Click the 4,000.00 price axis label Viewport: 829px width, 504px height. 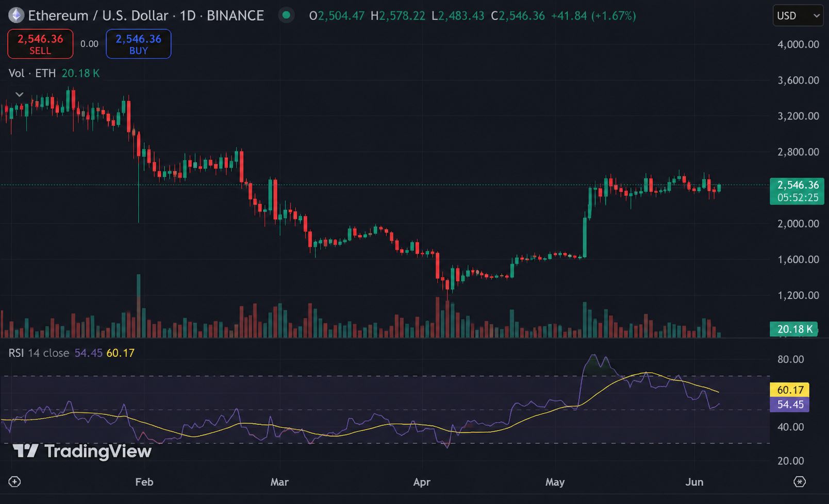click(798, 44)
